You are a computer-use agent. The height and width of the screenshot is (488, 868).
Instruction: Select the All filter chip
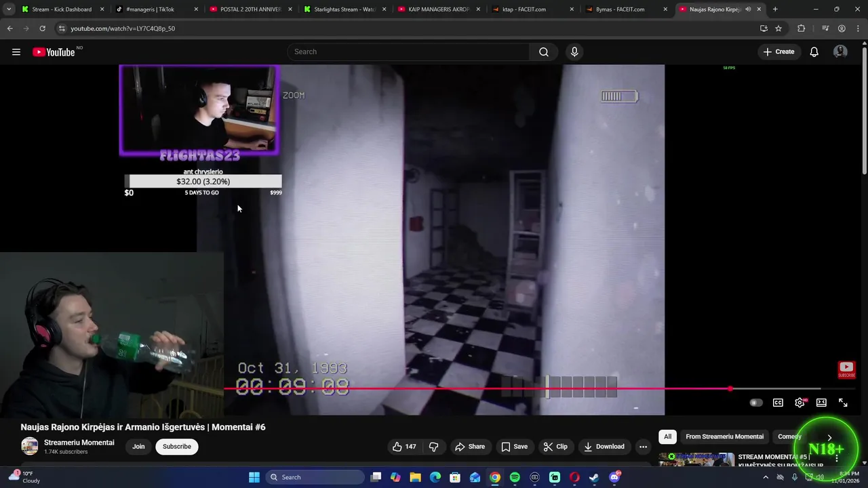click(667, 436)
